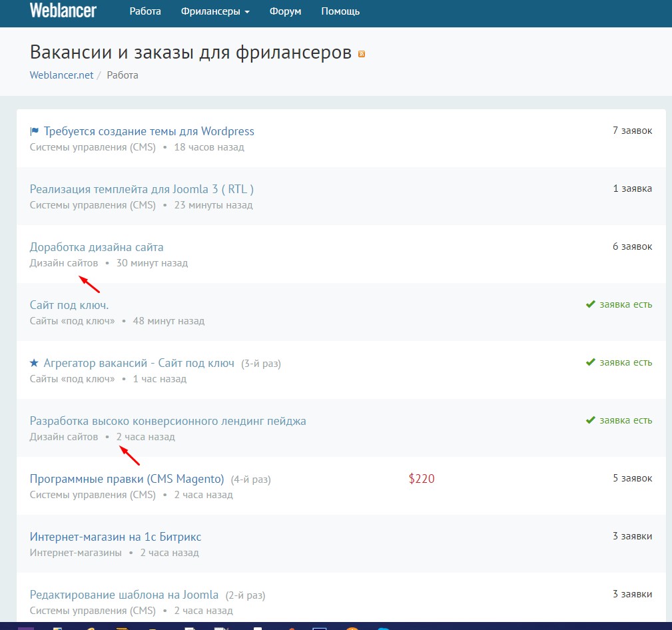Open job Доработка дизайна сайта
Viewport: 672px width, 630px height.
97,247
